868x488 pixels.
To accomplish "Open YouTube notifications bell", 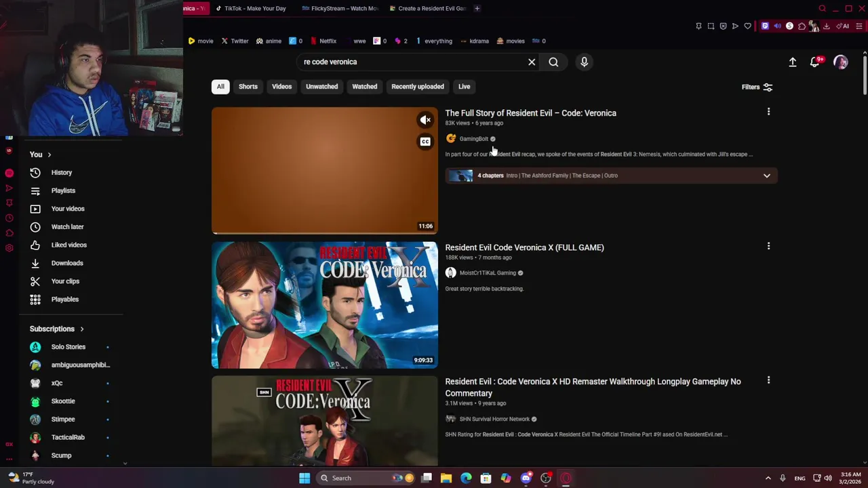I will (x=816, y=62).
